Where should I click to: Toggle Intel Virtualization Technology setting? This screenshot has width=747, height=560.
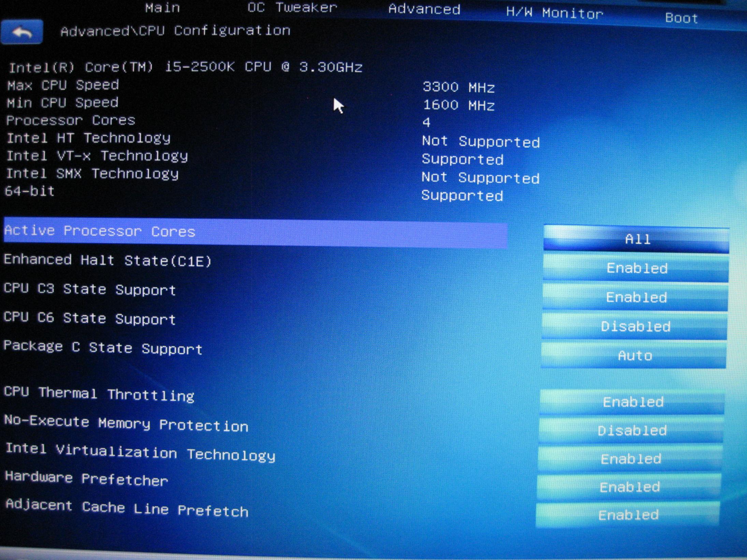pos(631,459)
